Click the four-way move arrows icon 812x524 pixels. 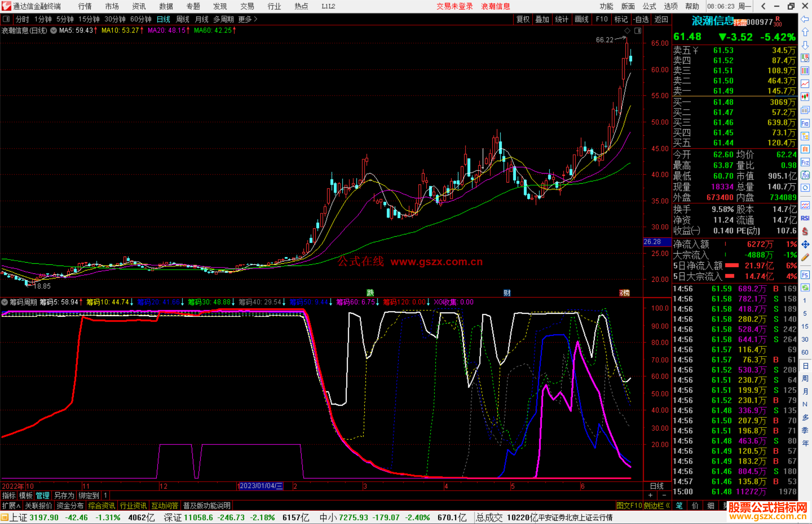point(805,245)
